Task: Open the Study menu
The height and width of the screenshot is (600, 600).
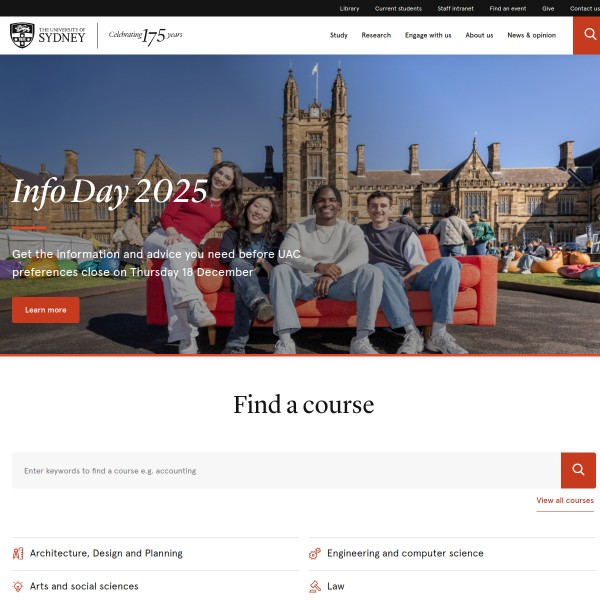Action: pos(339,35)
